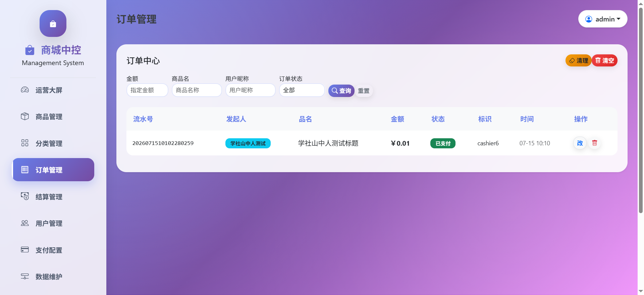Click the cashier6 identifier cell

click(x=488, y=143)
